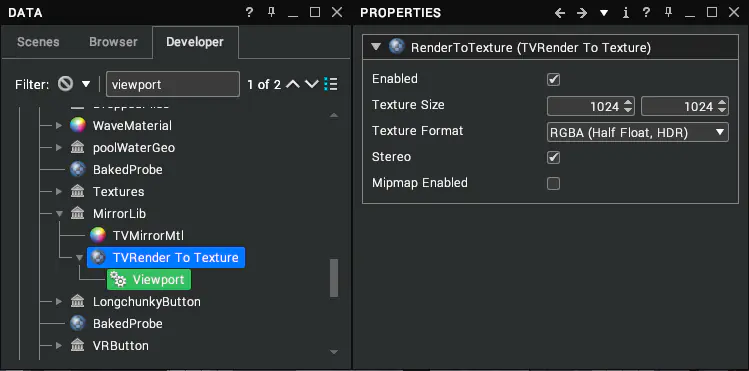The width and height of the screenshot is (749, 371).
Task: Open help in the DATA panel
Action: click(x=249, y=13)
